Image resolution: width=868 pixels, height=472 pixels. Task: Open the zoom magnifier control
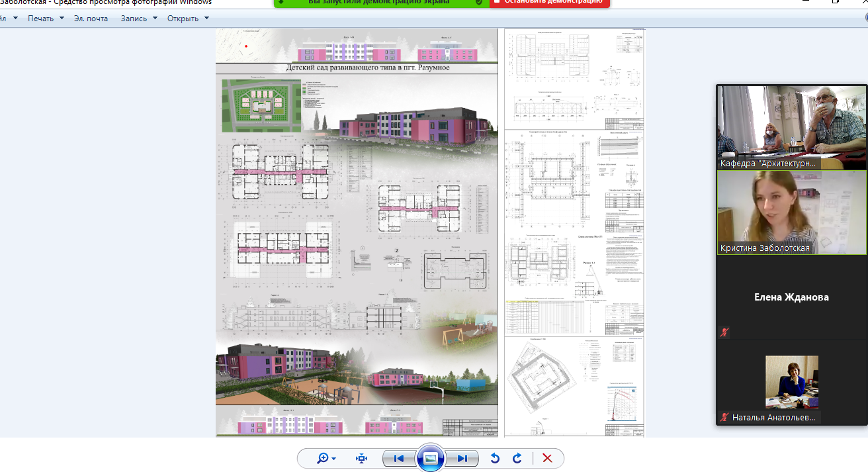click(x=325, y=458)
